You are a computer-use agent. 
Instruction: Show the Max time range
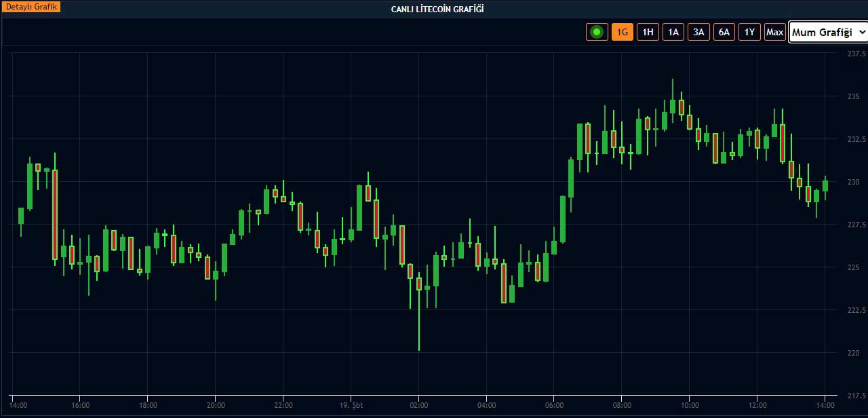click(x=774, y=32)
